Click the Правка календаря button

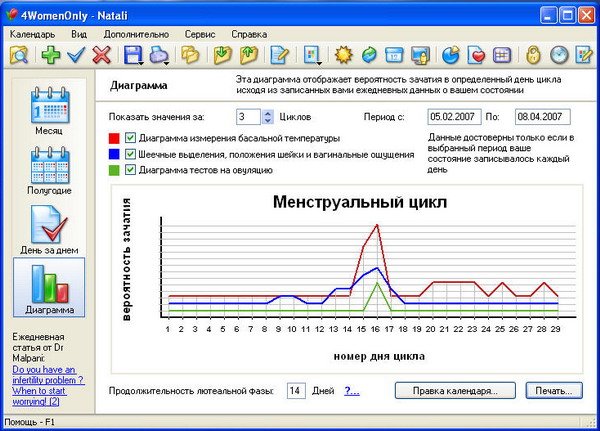pyautogui.click(x=455, y=391)
